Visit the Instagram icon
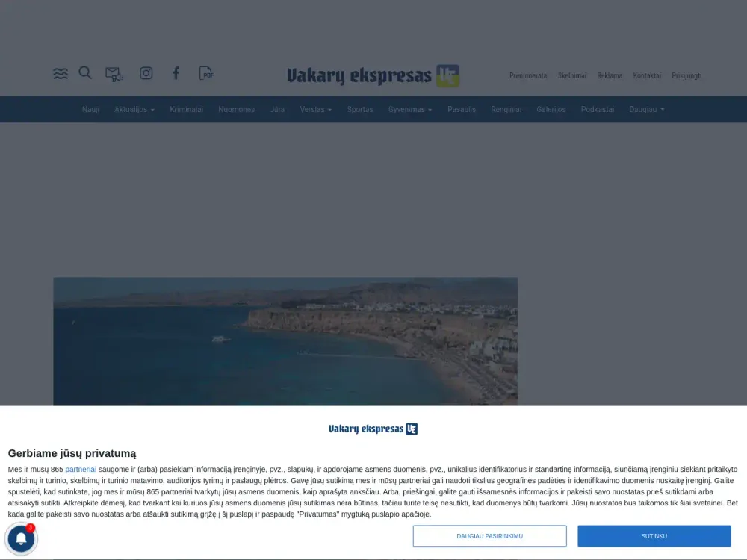 pyautogui.click(x=145, y=72)
